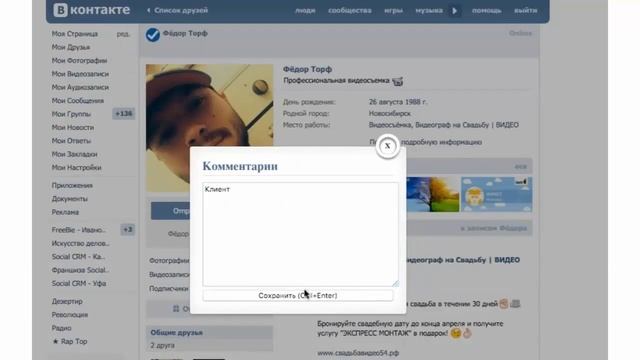
Task: Click the light blue cartoon photo thumbnail
Action: [496, 194]
